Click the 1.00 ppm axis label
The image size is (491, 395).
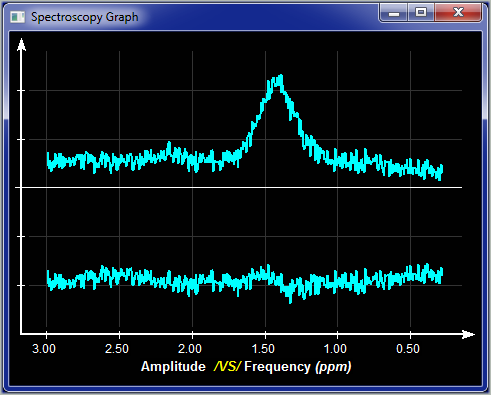[335, 349]
